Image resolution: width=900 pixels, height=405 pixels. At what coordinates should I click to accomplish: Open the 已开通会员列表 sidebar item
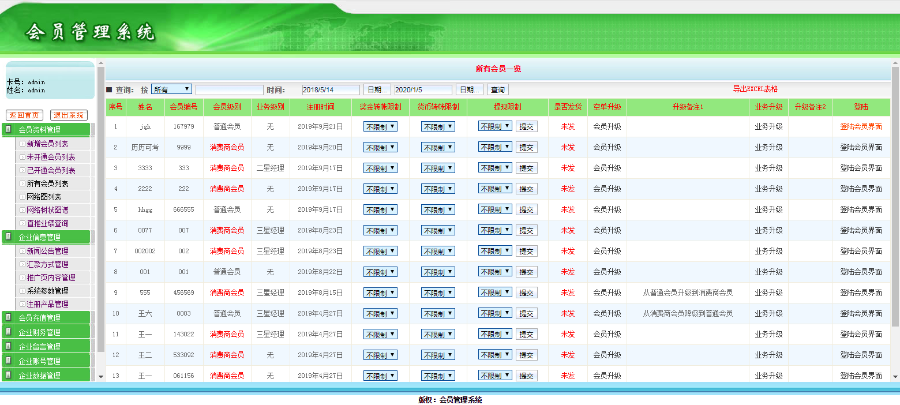(51, 170)
